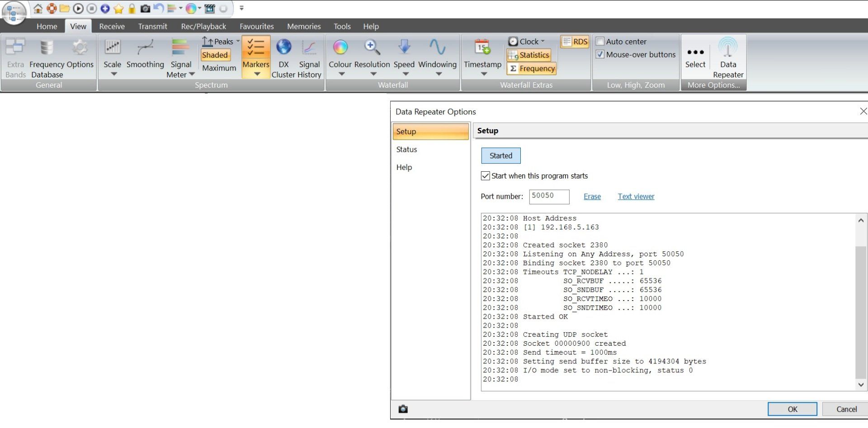The image size is (868, 428).
Task: Toggle Start when this program starts
Action: 486,176
